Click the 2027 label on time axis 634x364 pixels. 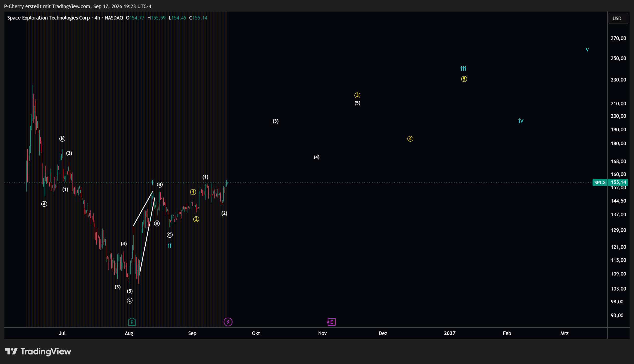[x=449, y=333]
